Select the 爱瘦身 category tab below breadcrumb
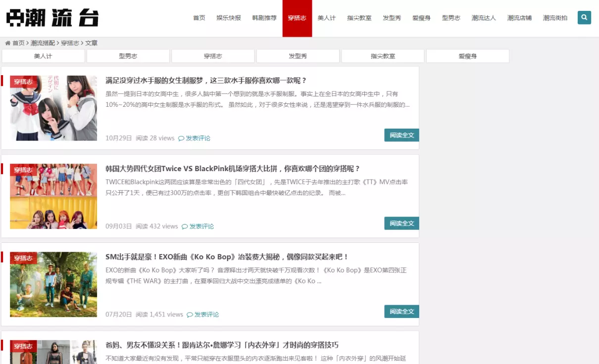 click(468, 56)
